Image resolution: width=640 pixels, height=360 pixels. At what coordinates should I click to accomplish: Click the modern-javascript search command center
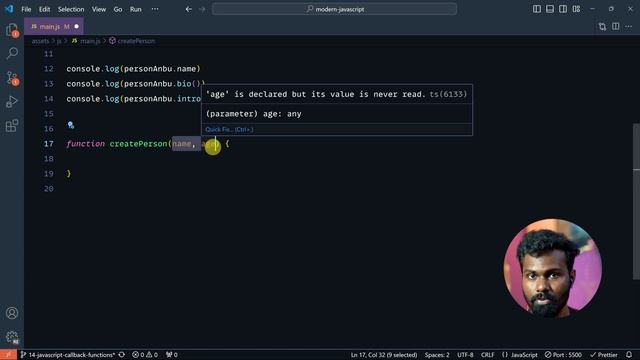(334, 9)
